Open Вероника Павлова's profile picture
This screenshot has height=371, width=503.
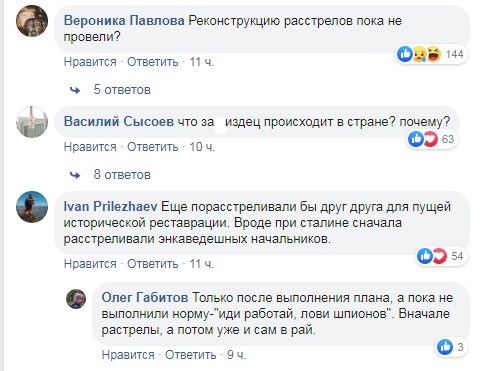[32, 21]
